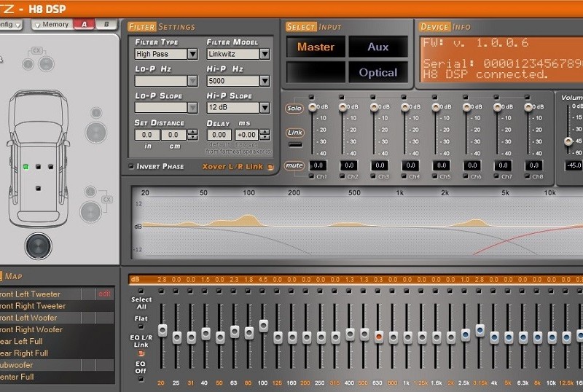Viewport: 583px width, 392px height.
Task: Expand the Filter Model Linkwitz dropdown
Action: coord(264,54)
